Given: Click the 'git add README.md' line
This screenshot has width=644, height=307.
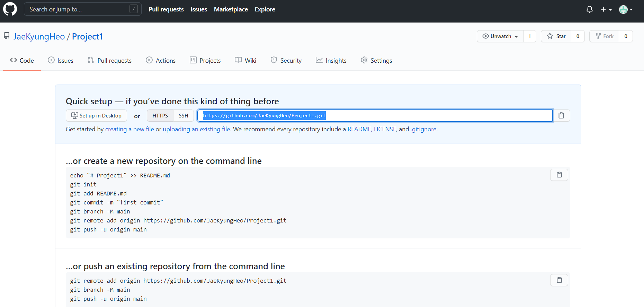Looking at the screenshot, I should pyautogui.click(x=98, y=193).
